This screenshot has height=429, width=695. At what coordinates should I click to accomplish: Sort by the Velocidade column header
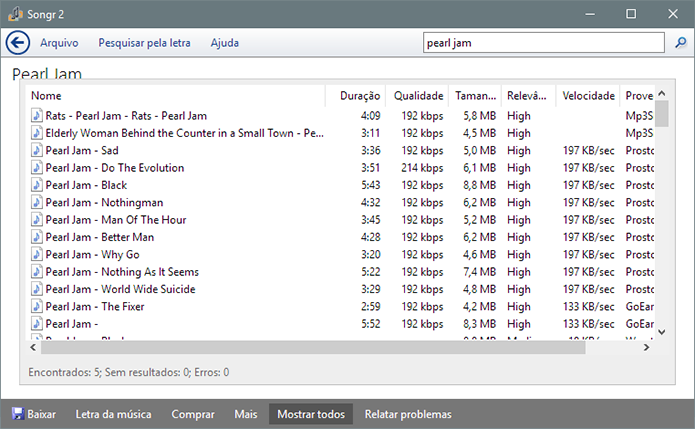(588, 96)
